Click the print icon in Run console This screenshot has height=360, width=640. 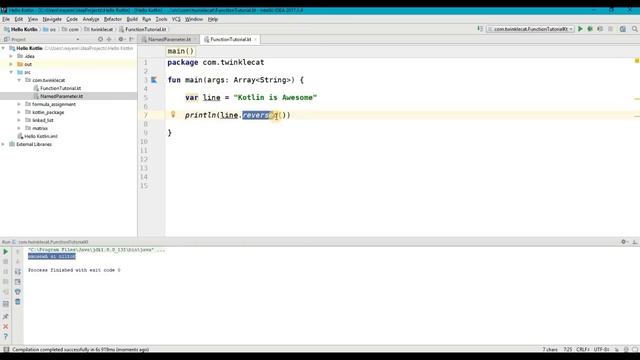coord(18,292)
